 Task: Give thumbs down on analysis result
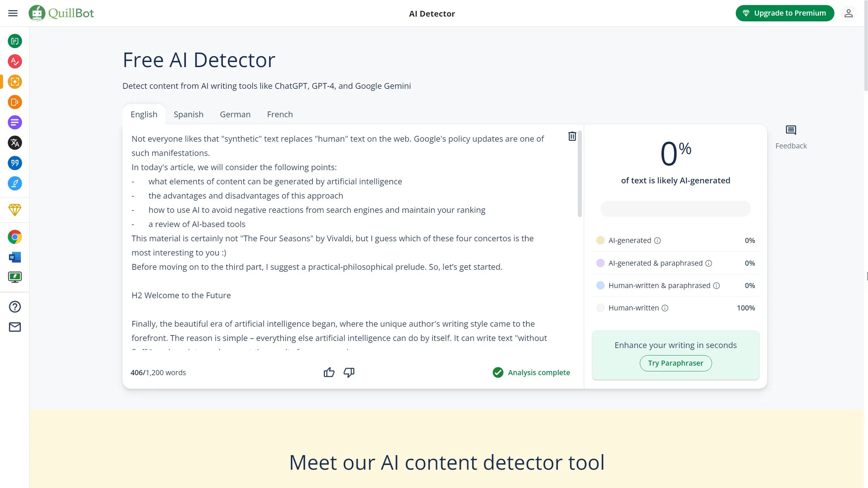349,372
